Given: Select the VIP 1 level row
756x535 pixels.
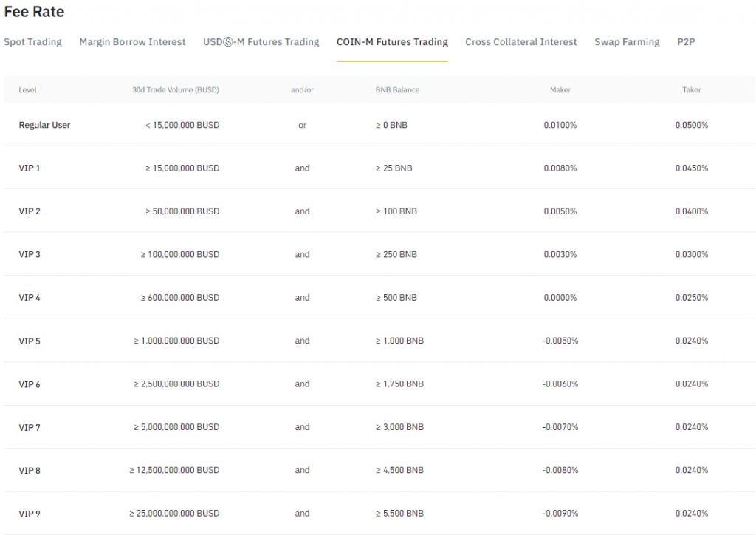Looking at the screenshot, I should coord(30,168).
